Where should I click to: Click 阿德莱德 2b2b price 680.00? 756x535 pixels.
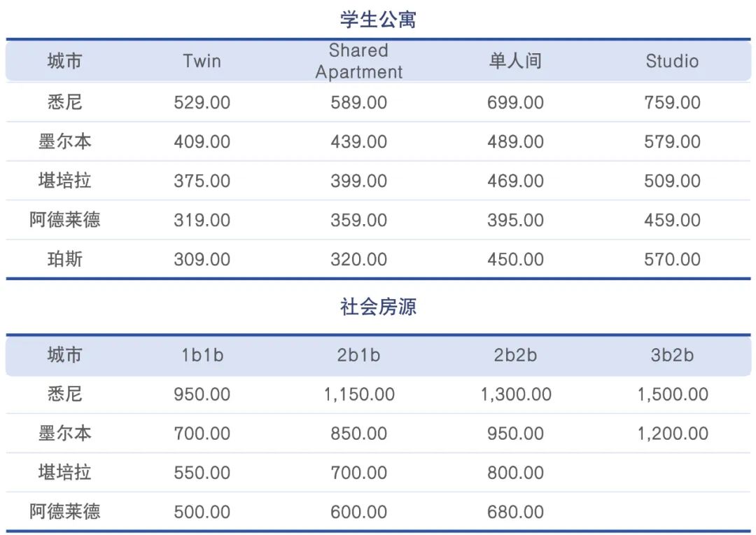point(515,512)
